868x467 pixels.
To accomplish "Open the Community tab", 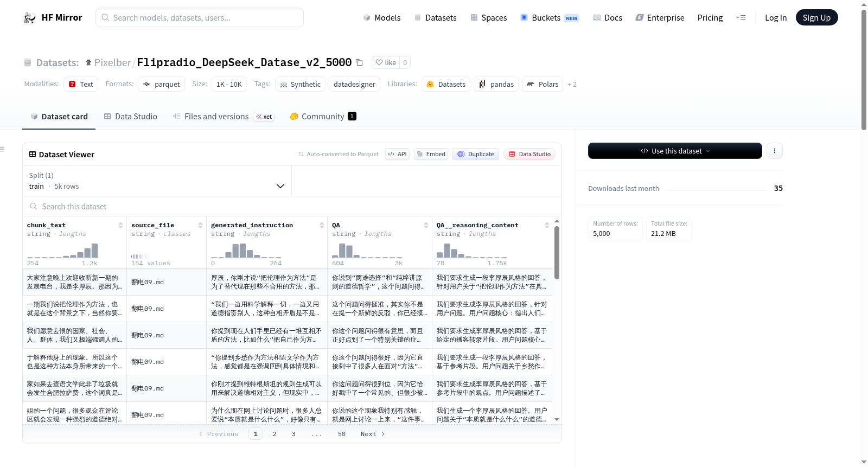I will (323, 116).
